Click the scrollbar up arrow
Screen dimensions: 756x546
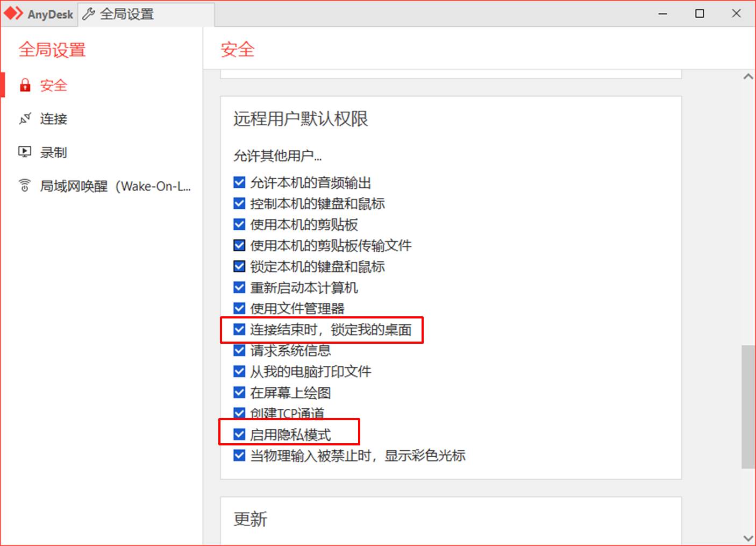[x=748, y=76]
